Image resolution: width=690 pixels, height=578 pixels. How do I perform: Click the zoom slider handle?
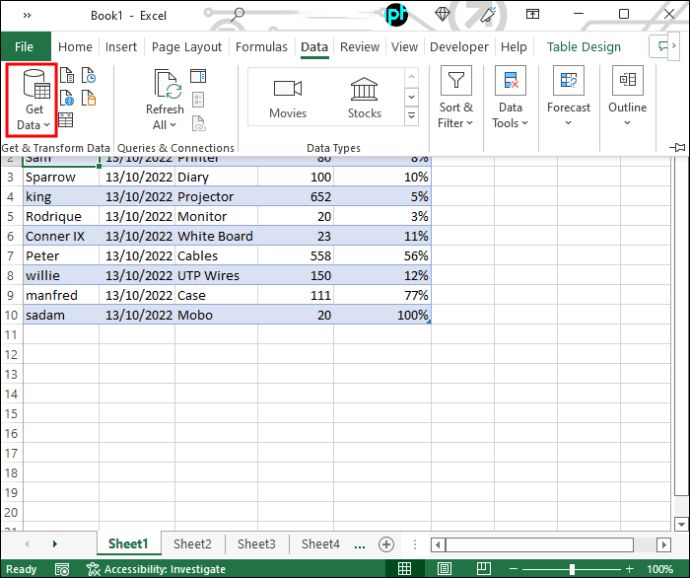point(572,569)
